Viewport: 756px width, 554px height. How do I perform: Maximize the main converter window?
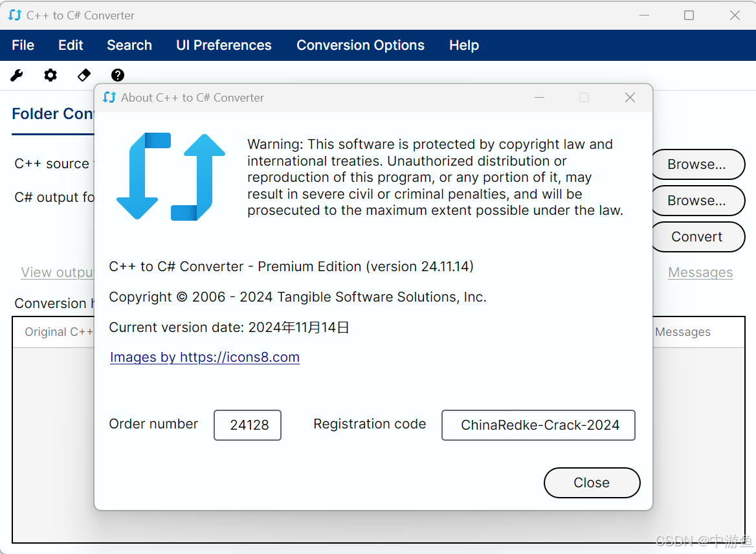click(689, 16)
